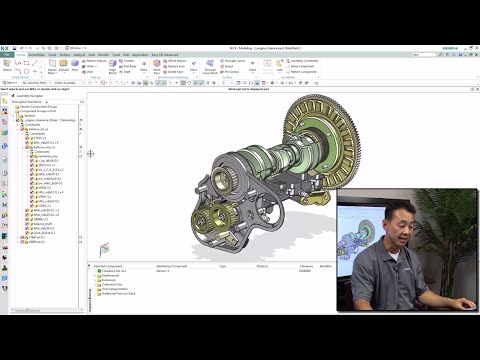Click the Distance column header
Screen dimensions: 480x360
point(262,266)
